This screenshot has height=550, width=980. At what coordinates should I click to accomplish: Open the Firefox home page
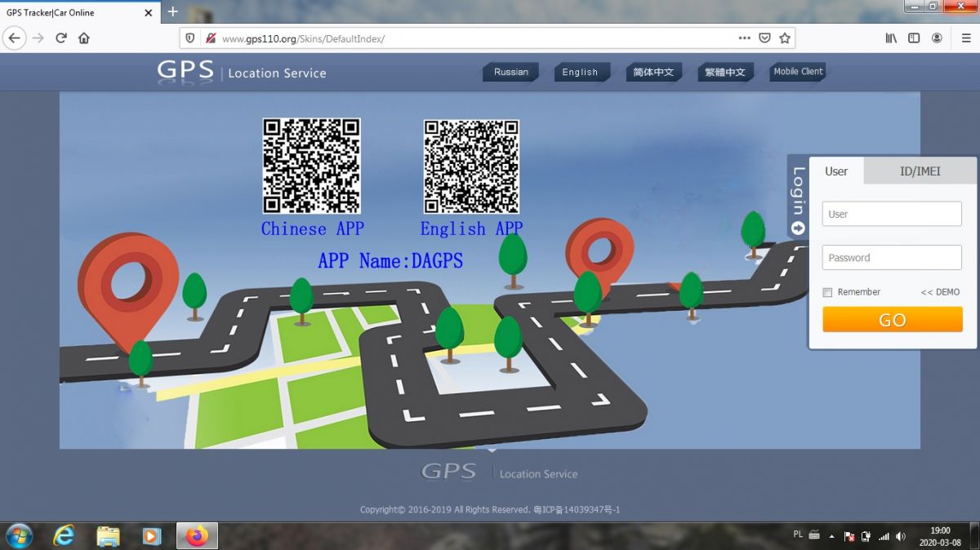[84, 38]
